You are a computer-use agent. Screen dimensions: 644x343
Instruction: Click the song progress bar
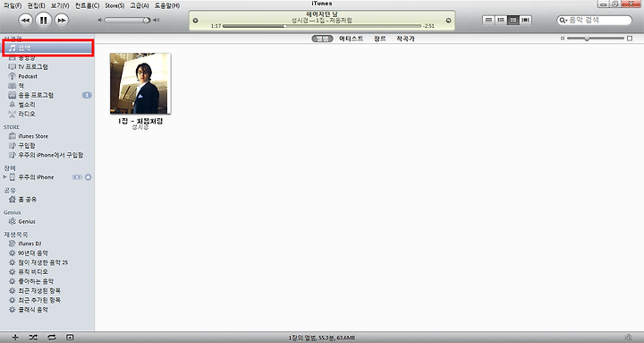click(322, 26)
